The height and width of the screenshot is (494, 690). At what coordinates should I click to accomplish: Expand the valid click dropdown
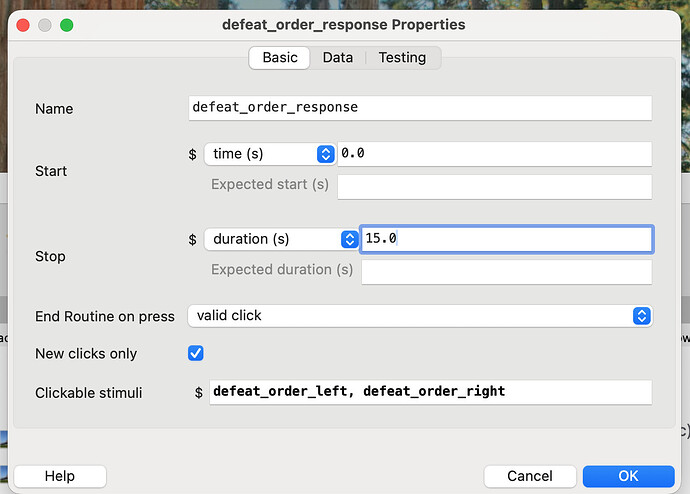(420, 316)
